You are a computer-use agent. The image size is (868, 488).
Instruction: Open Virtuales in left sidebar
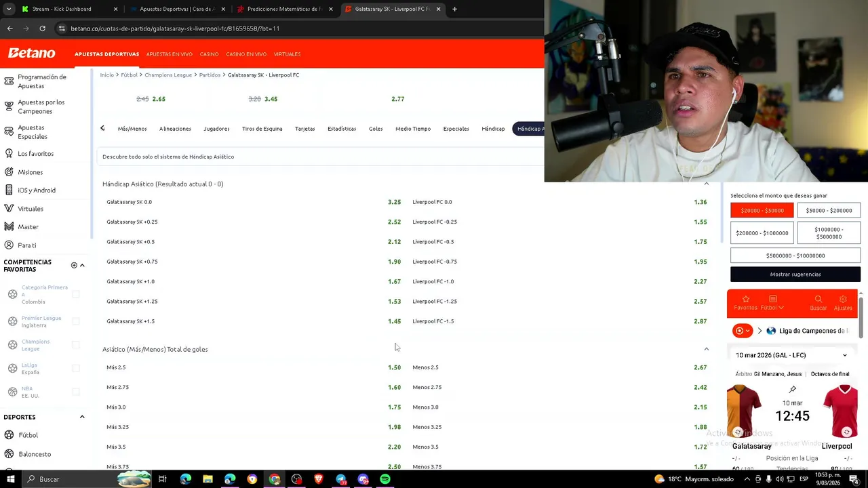[31, 209]
